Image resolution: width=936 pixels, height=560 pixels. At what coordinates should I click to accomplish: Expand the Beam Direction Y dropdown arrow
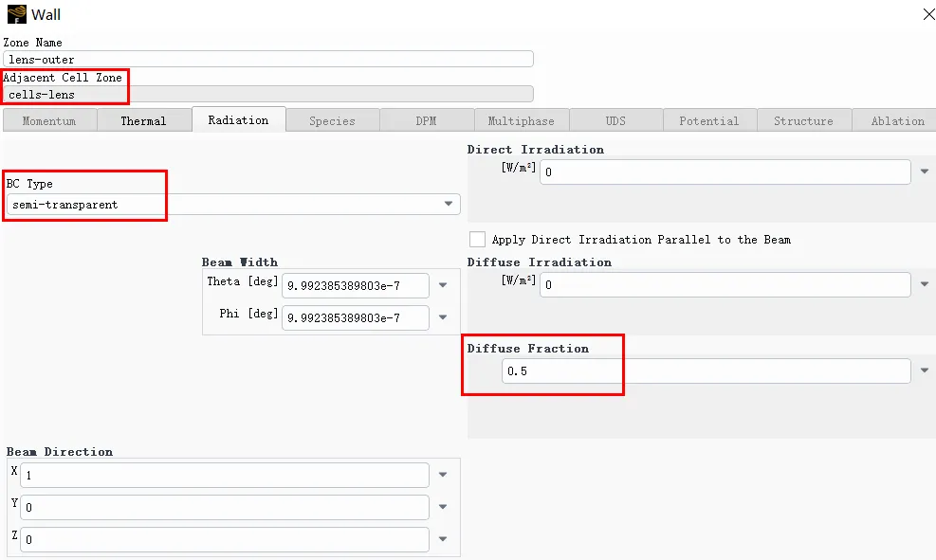click(443, 507)
